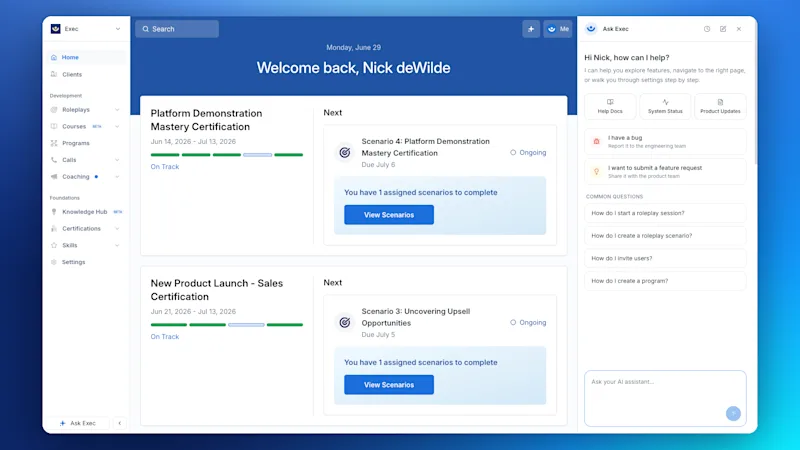Click the Skills star icon
The width and height of the screenshot is (800, 450).
[x=54, y=245]
